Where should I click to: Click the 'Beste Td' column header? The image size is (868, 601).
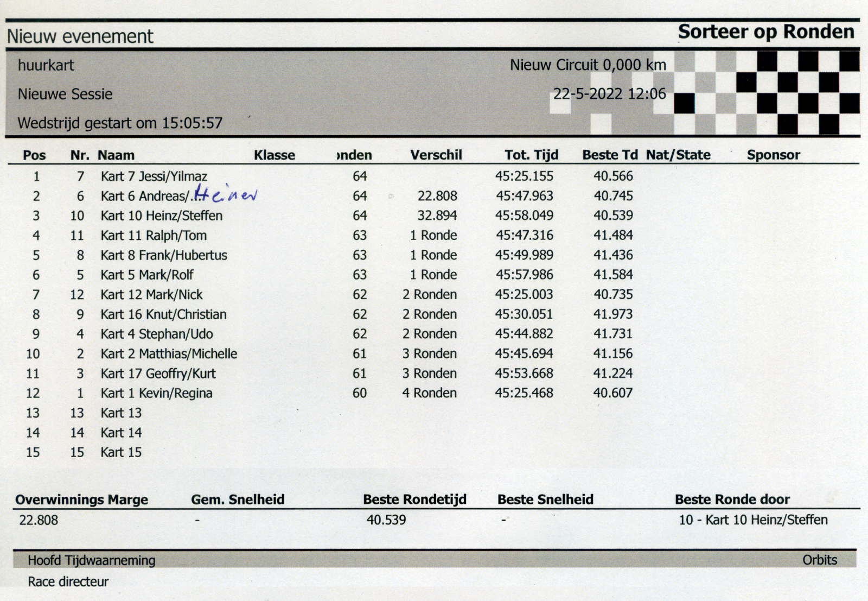tap(609, 155)
